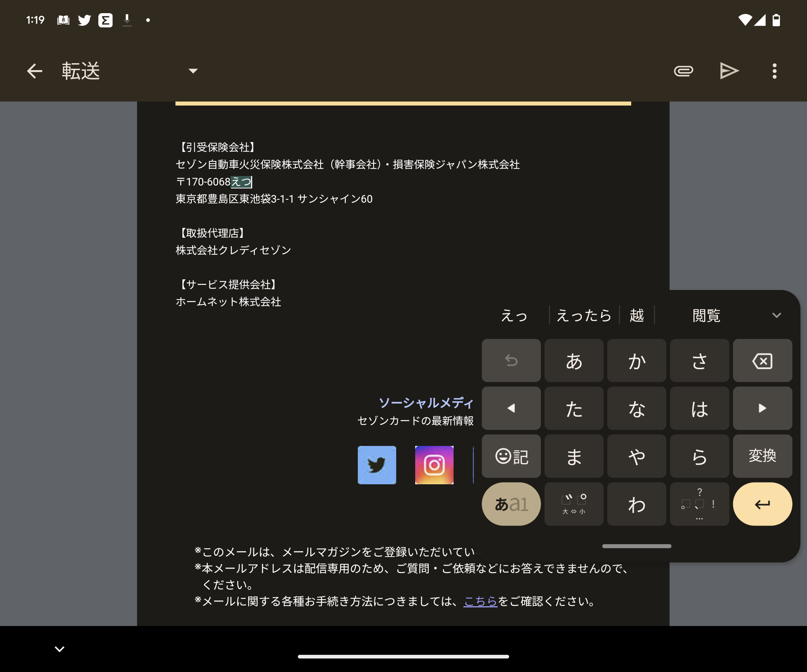The height and width of the screenshot is (672, 807).
Task: Open the 転送 reply-type dropdown arrow
Action: pos(193,70)
